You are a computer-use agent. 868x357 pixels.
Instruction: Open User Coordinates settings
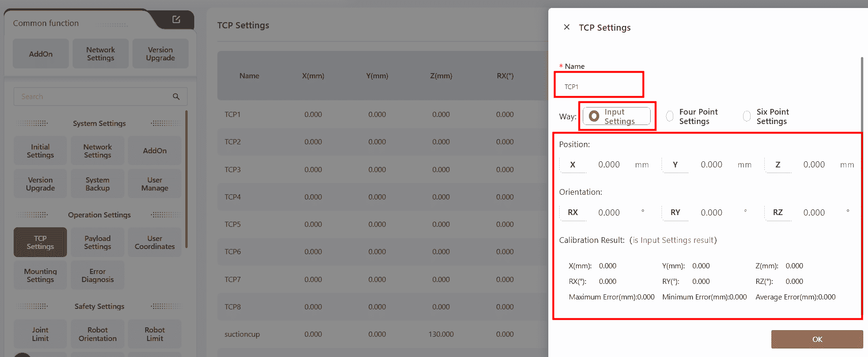point(155,242)
